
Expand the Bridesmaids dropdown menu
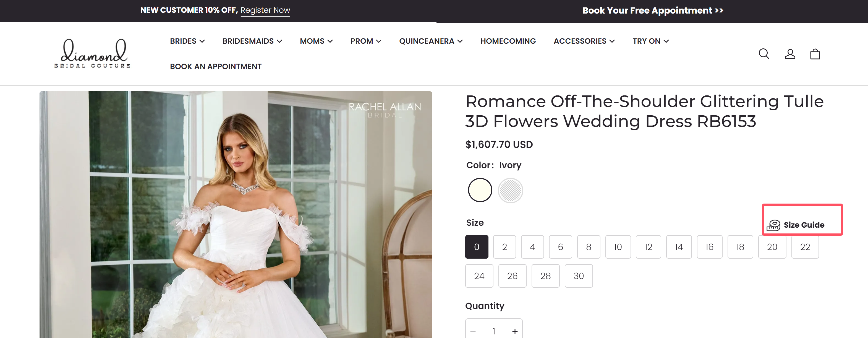252,41
